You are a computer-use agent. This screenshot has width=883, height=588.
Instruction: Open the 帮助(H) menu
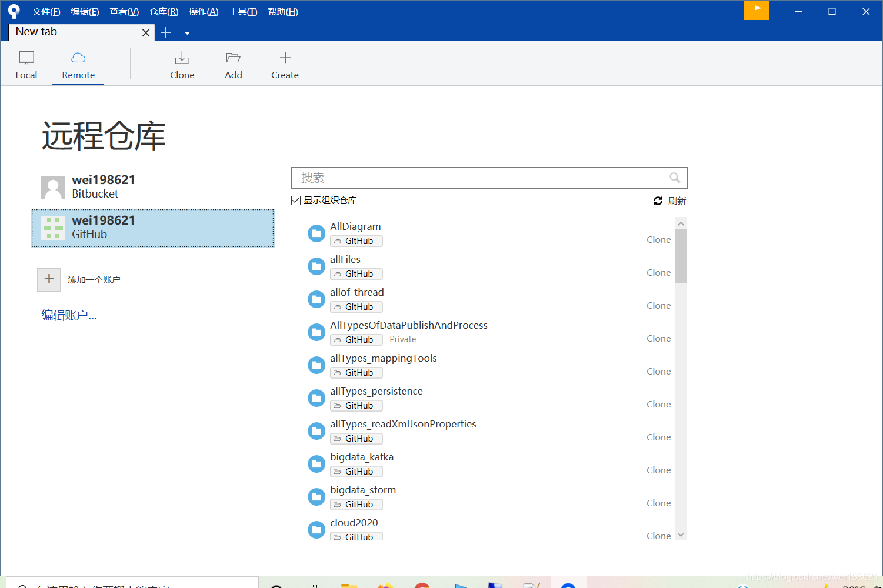(x=283, y=12)
